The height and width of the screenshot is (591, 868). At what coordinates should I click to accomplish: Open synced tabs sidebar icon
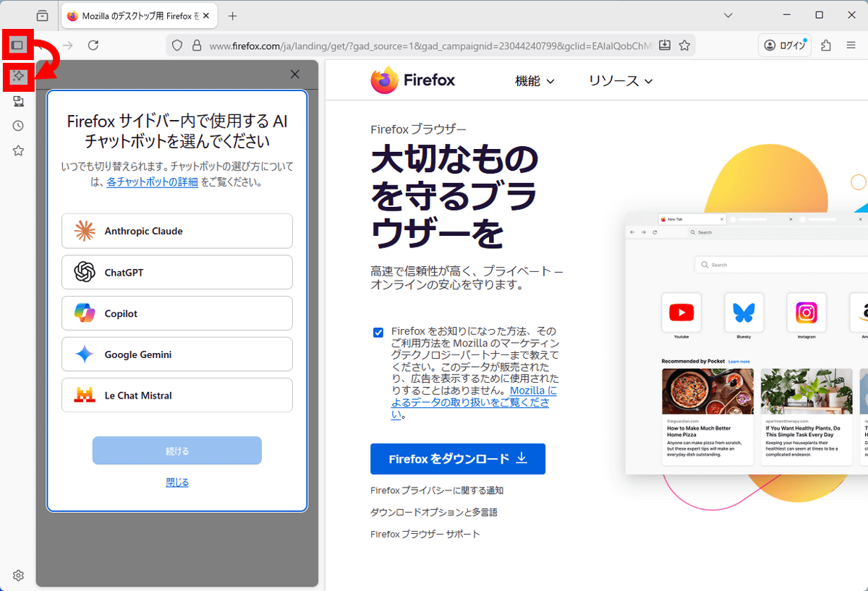coord(18,101)
